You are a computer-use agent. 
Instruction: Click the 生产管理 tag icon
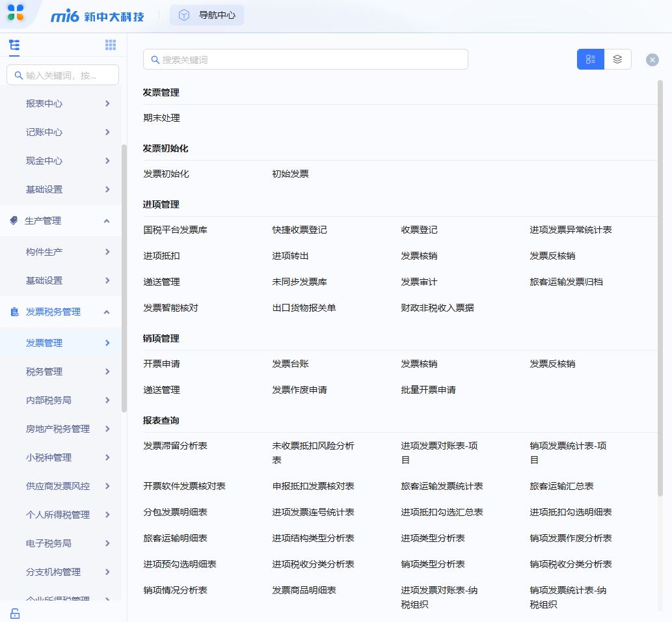pos(14,221)
